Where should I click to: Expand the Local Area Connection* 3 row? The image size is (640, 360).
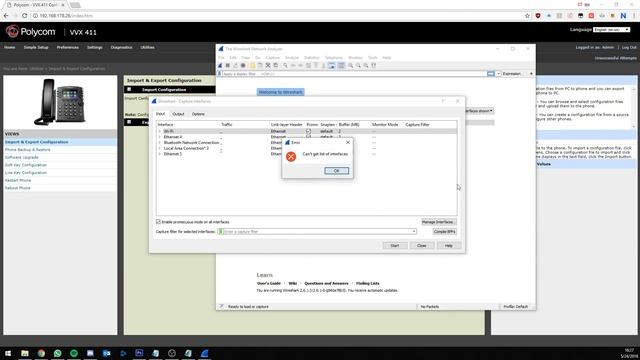click(x=160, y=149)
